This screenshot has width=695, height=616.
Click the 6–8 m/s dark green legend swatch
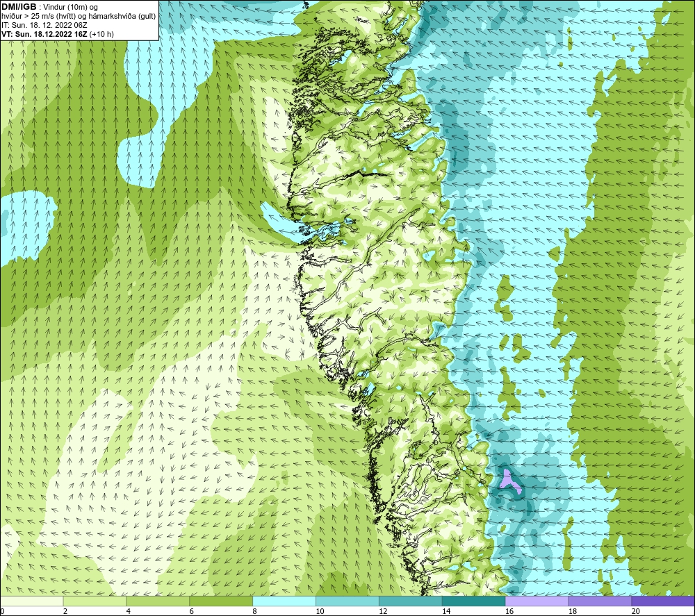(221, 601)
